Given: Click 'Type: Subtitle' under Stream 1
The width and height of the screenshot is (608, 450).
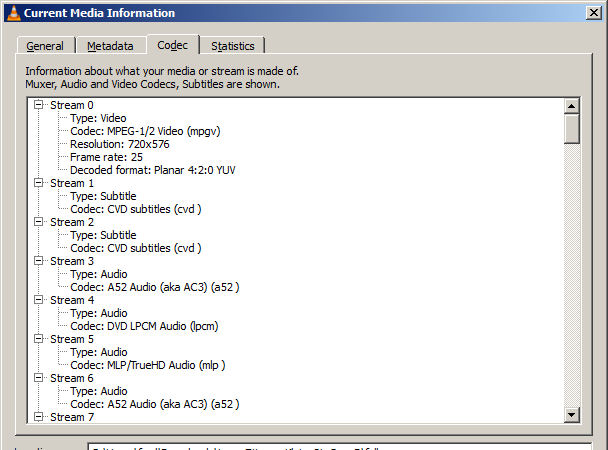Looking at the screenshot, I should (103, 196).
